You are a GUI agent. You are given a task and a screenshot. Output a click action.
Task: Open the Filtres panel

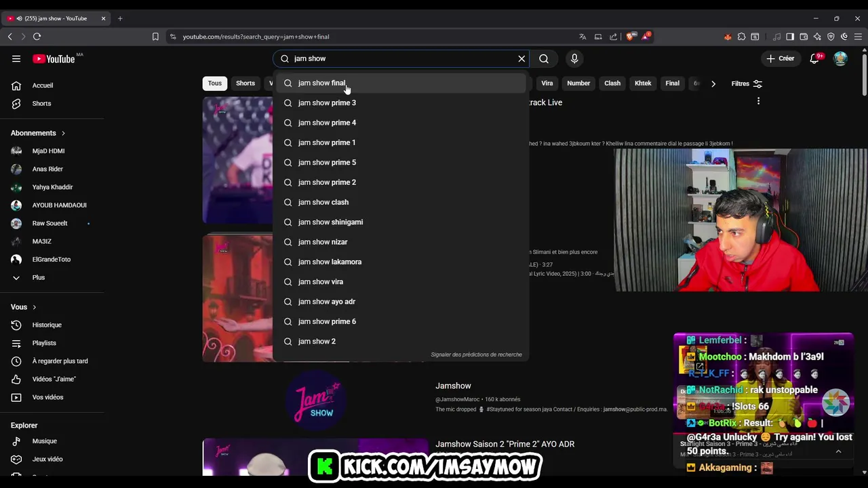747,84
